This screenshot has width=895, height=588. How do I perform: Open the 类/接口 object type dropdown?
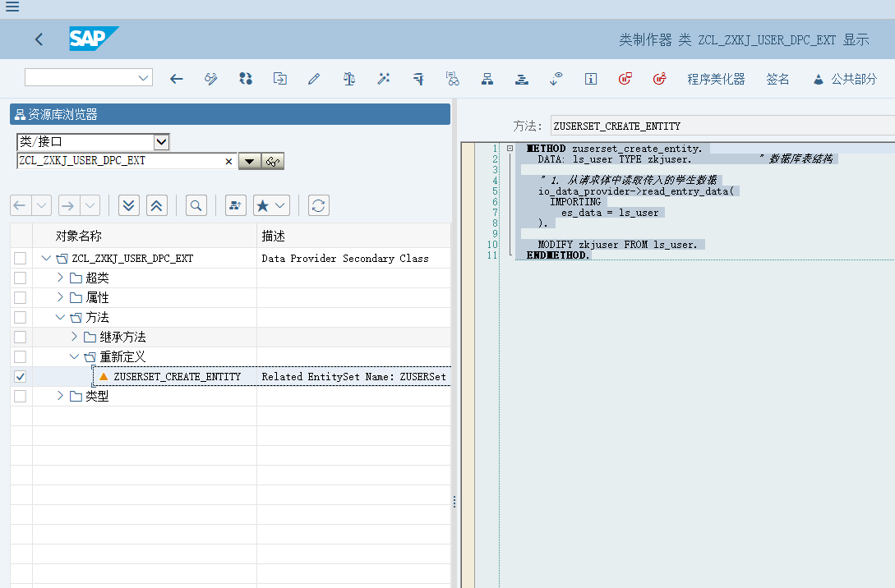162,141
